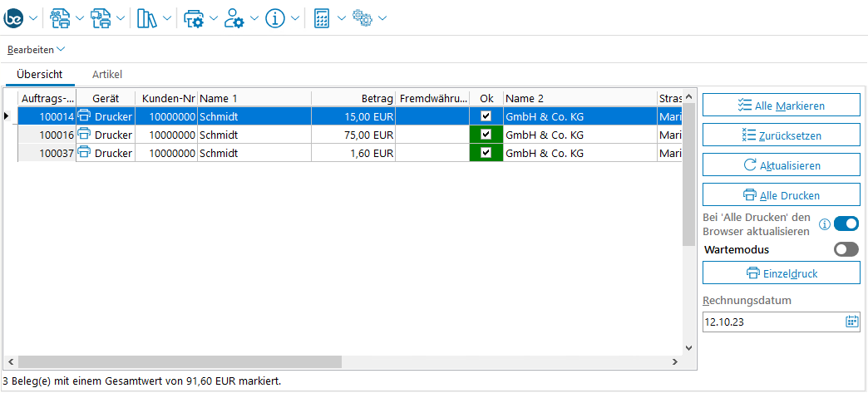Open dropdown arrow next to calculator icon
Screen dimensions: 868x393
[341, 18]
